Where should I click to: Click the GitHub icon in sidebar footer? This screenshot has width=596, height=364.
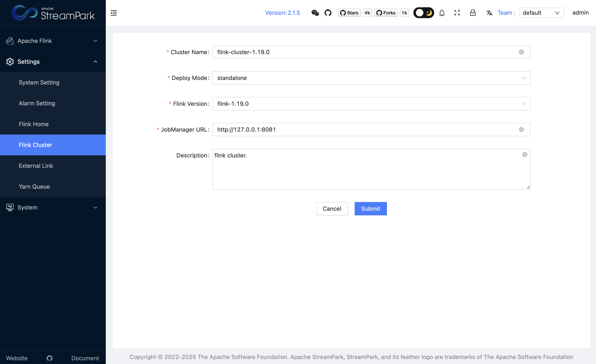[x=50, y=358]
